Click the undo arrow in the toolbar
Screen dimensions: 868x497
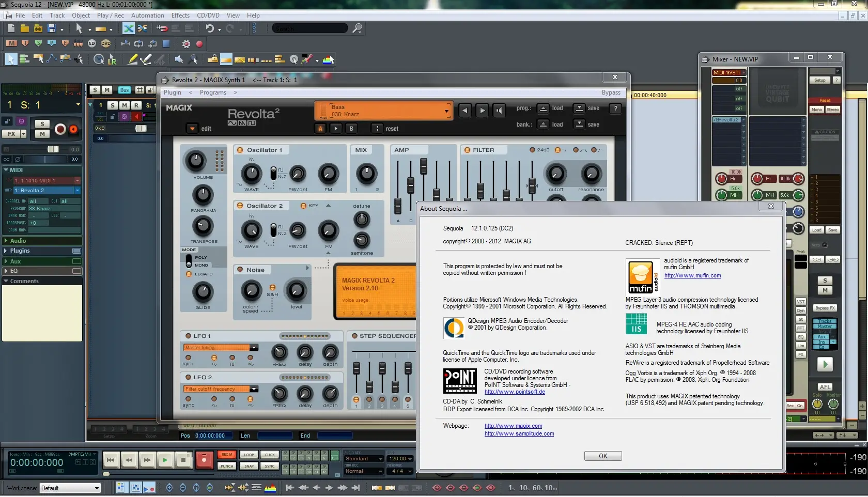209,28
